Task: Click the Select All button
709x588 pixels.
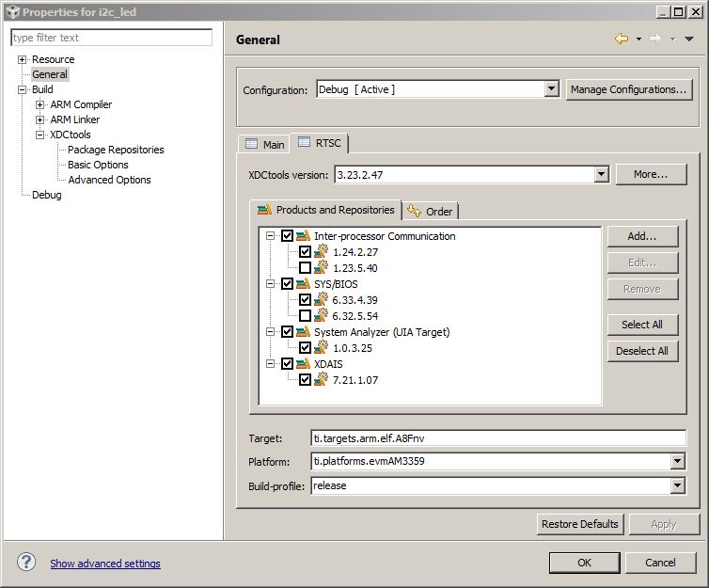Action: point(642,325)
